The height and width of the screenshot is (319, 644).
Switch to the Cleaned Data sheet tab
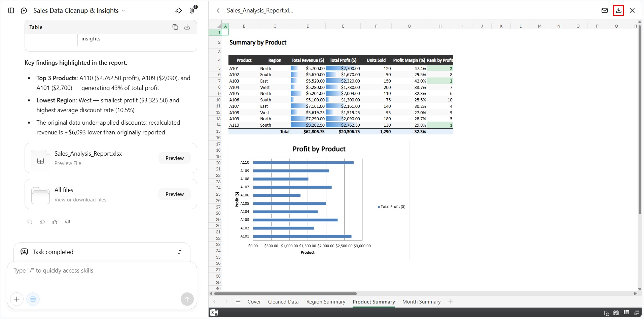[x=283, y=301]
